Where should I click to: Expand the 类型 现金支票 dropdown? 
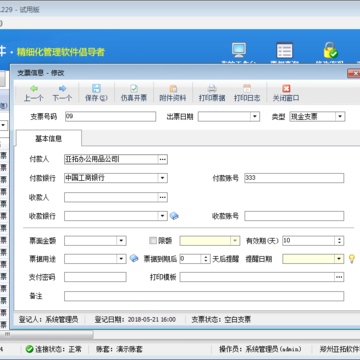[340, 116]
